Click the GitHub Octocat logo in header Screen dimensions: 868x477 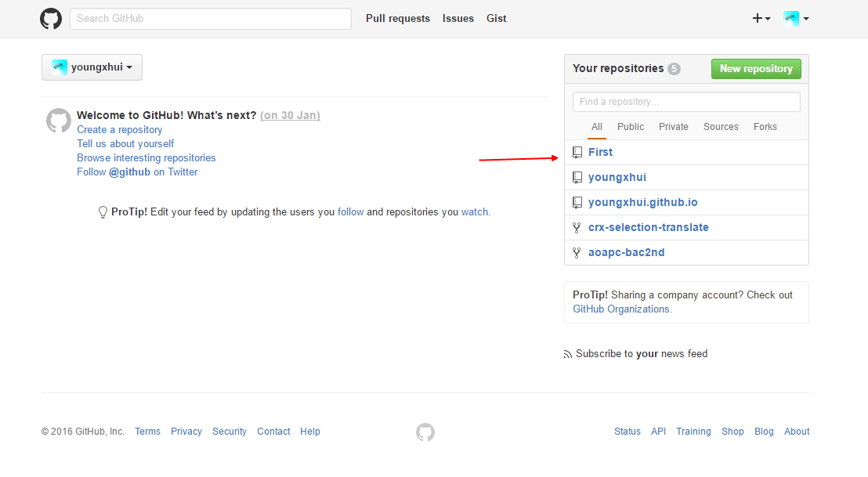[x=51, y=19]
